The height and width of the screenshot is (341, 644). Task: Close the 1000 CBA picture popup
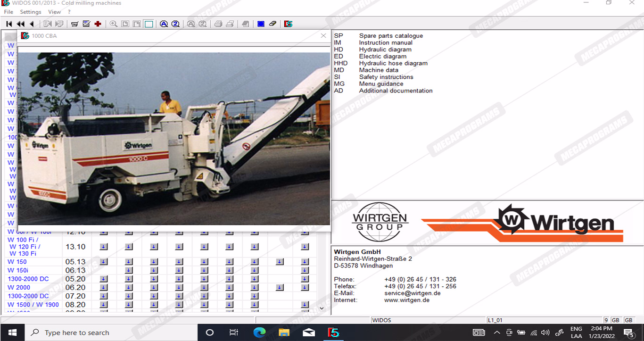click(x=323, y=35)
